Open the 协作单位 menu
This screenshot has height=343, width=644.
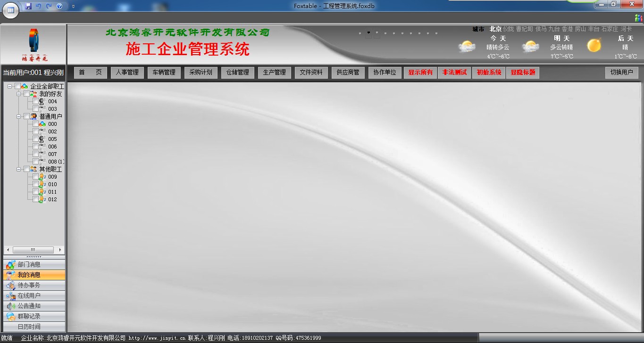pyautogui.click(x=385, y=73)
